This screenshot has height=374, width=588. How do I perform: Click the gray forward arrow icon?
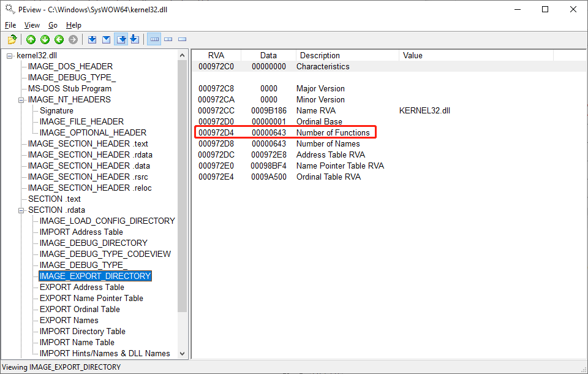point(73,40)
